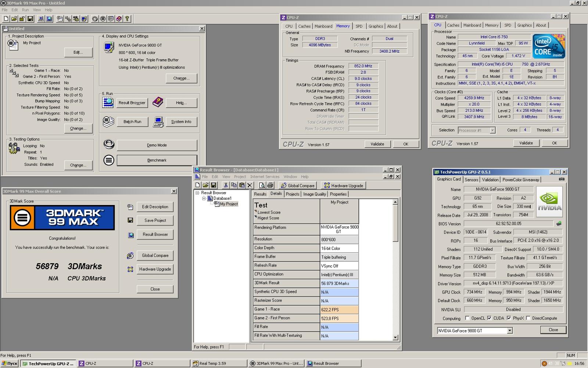Collapse the Result Browser tree root node
Viewport: 588px width, 368px height.
(x=197, y=193)
